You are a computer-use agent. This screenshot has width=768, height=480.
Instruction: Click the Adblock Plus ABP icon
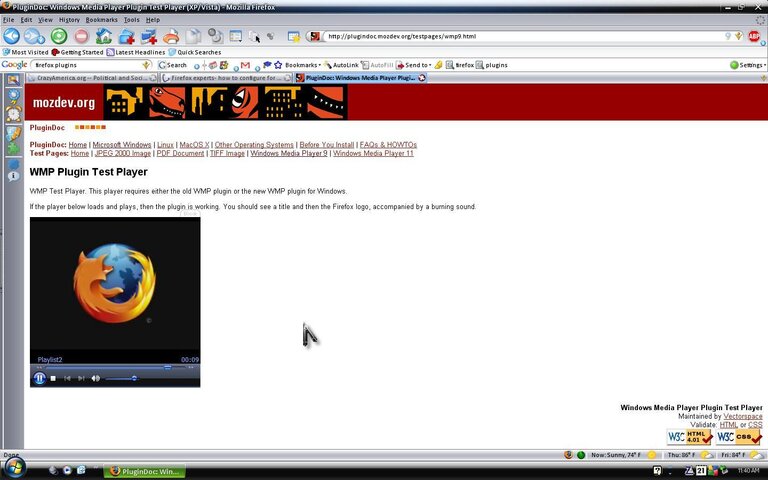754,36
